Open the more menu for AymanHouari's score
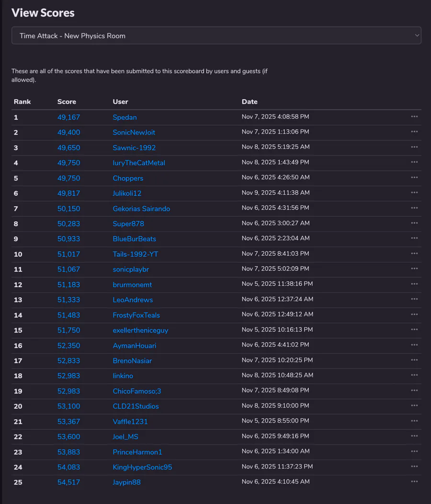 pyautogui.click(x=414, y=345)
